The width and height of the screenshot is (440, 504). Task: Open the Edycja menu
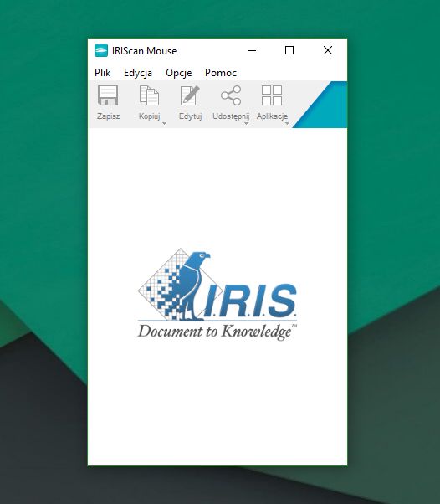click(x=138, y=73)
